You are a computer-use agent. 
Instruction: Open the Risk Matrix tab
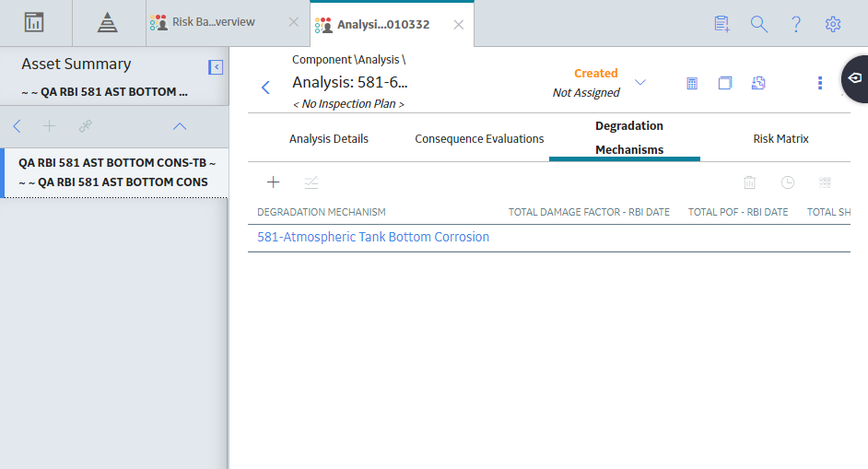(780, 138)
